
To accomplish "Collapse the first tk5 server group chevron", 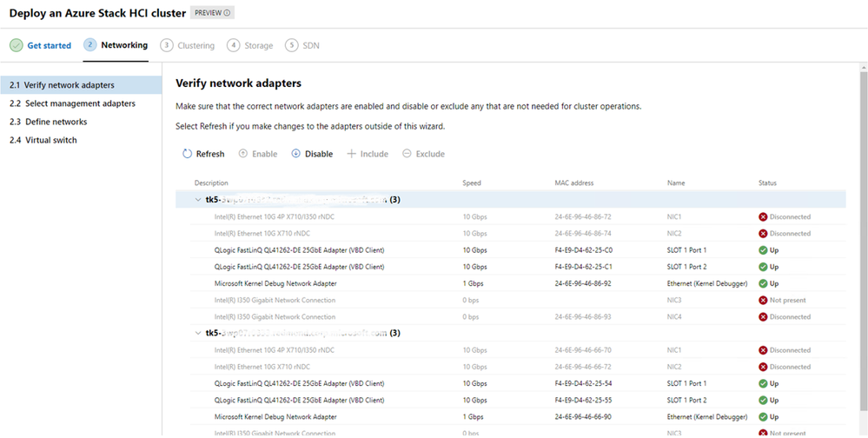I will pyautogui.click(x=198, y=199).
